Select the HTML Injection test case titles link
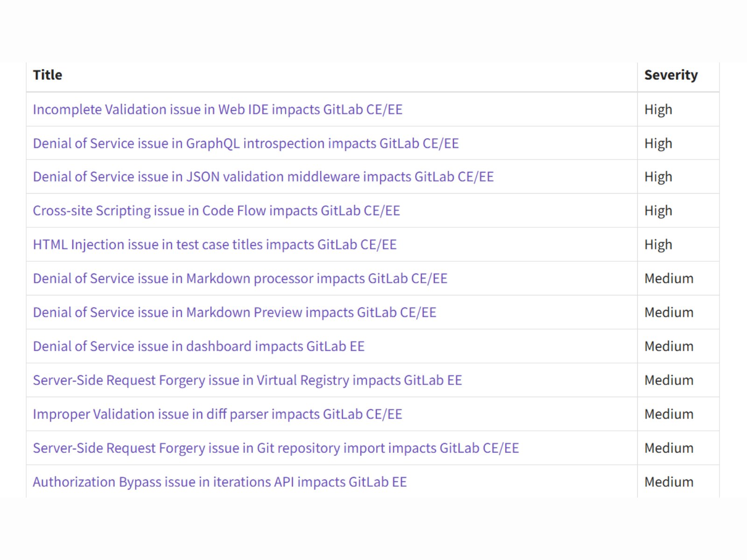This screenshot has height=560, width=747. (x=215, y=245)
